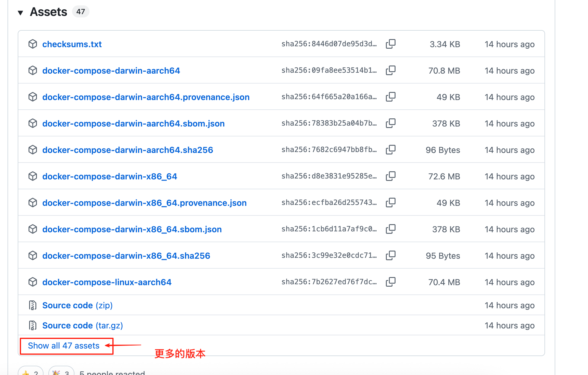Viewport: 588px width, 375px height.
Task: Open docker-compose-darwin-x86_64.provenance.json link
Action: [x=144, y=203]
